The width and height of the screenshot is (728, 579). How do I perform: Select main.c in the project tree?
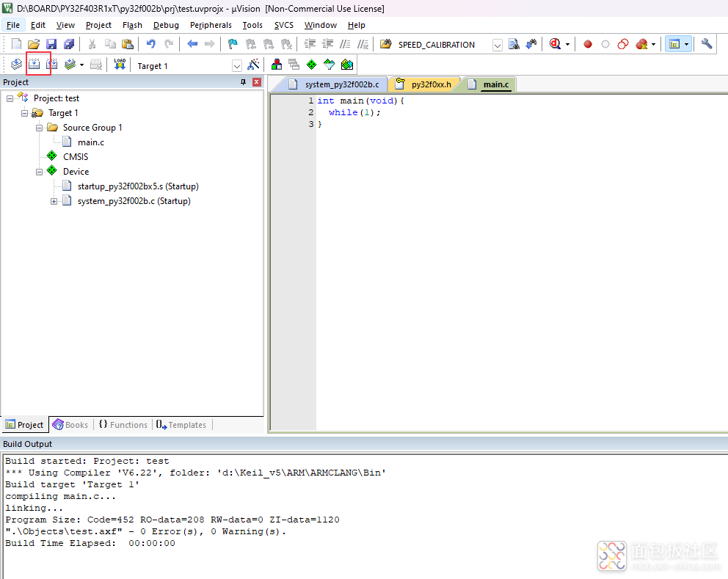[91, 142]
